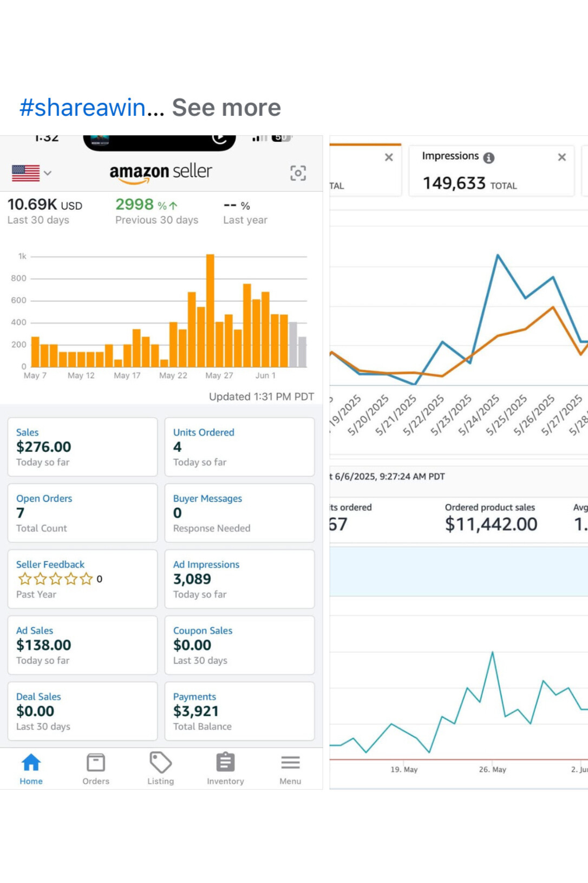Screen dimensions: 588x883
Task: Tap the barcode scan camera icon
Action: [298, 173]
